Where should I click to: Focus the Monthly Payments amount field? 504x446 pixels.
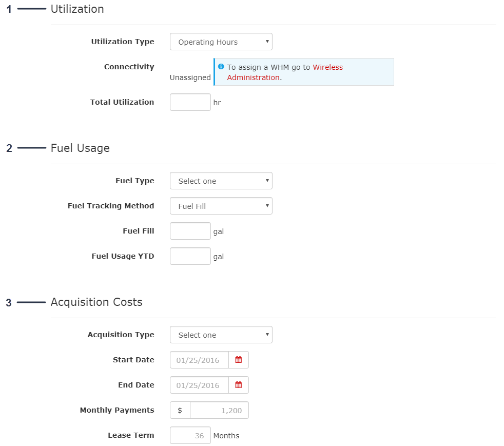[219, 410]
